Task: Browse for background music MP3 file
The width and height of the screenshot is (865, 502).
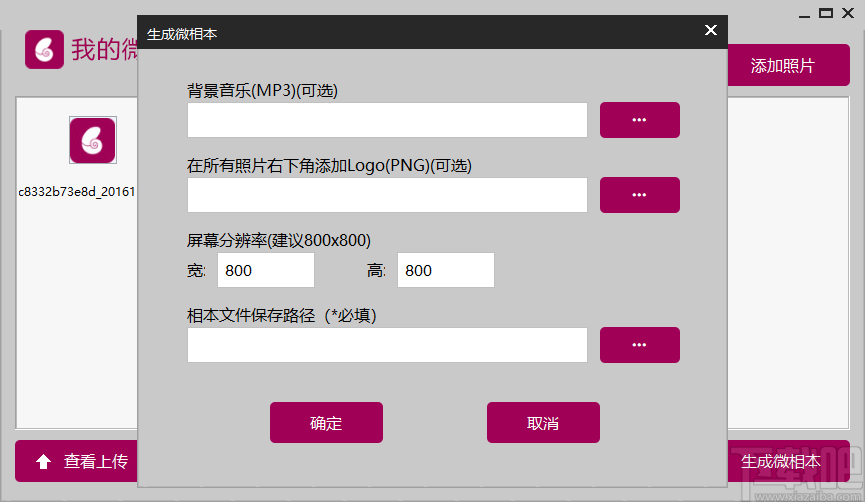Action: click(x=639, y=120)
